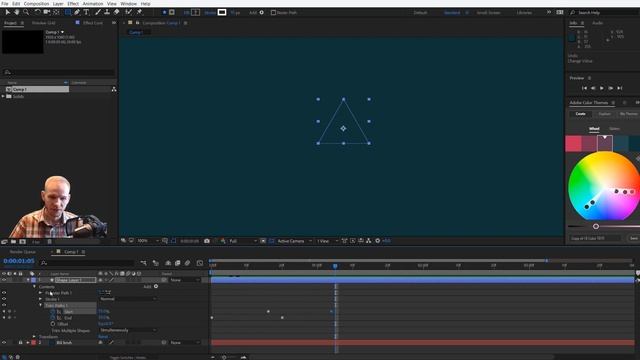
Task: Expand the Polystar Path 1 group
Action: 40,293
